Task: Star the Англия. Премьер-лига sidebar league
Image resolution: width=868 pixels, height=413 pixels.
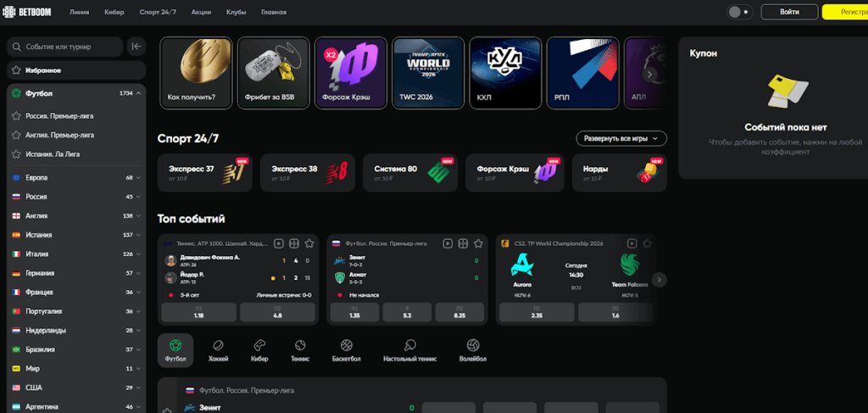Action: (x=16, y=135)
